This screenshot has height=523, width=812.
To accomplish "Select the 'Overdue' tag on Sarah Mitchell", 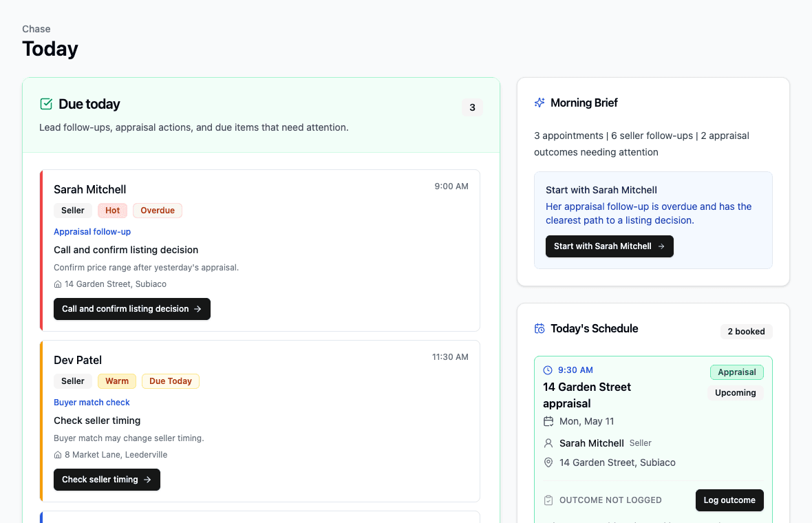I will [158, 211].
